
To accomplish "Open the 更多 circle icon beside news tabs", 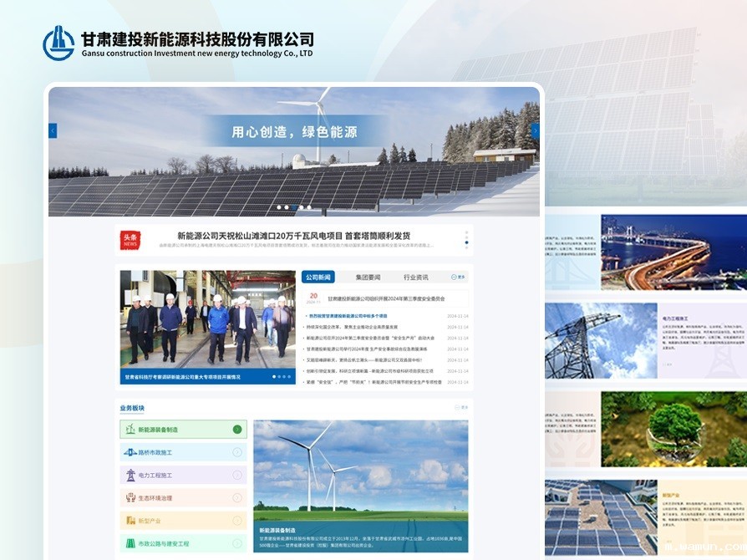I will click(x=454, y=277).
